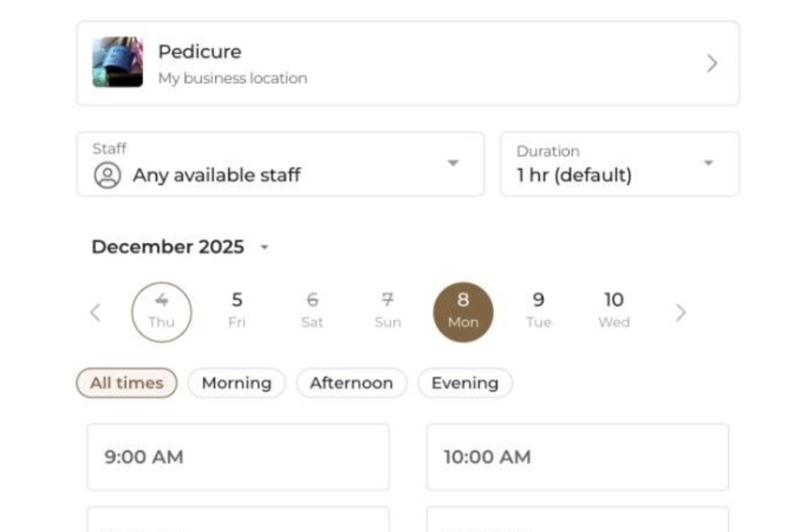798x532 pixels.
Task: Select Monday the 8th
Action: 463,312
